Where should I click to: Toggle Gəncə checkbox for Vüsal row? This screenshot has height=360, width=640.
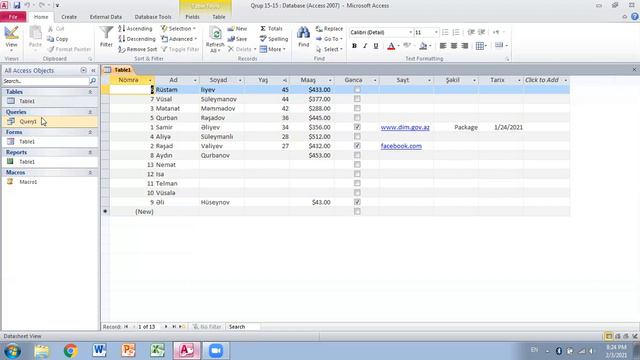point(357,99)
